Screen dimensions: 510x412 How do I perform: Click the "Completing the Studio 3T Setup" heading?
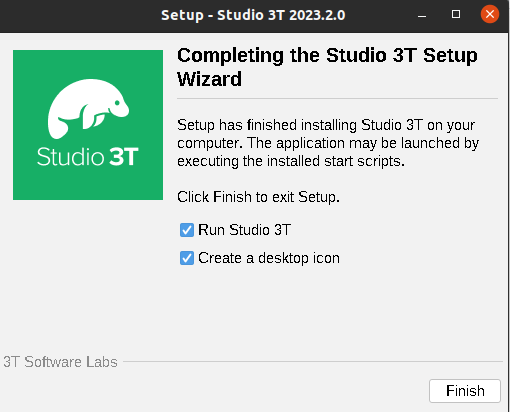(327, 55)
